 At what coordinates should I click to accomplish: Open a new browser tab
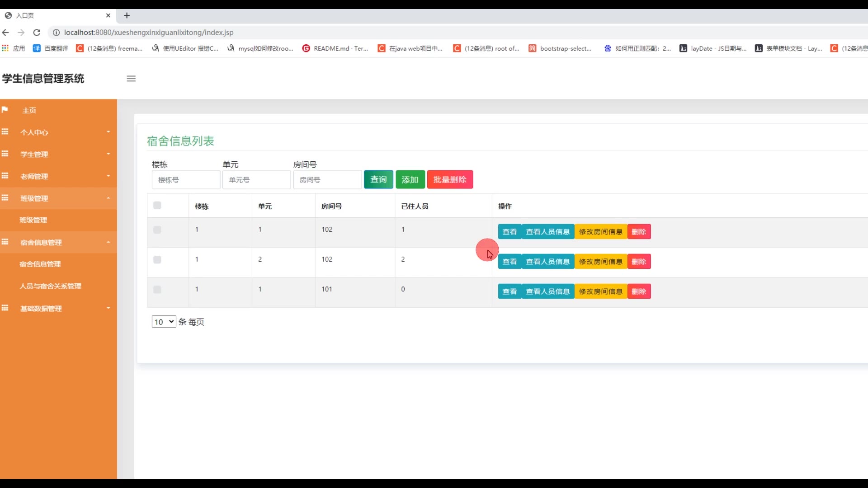coord(127,15)
